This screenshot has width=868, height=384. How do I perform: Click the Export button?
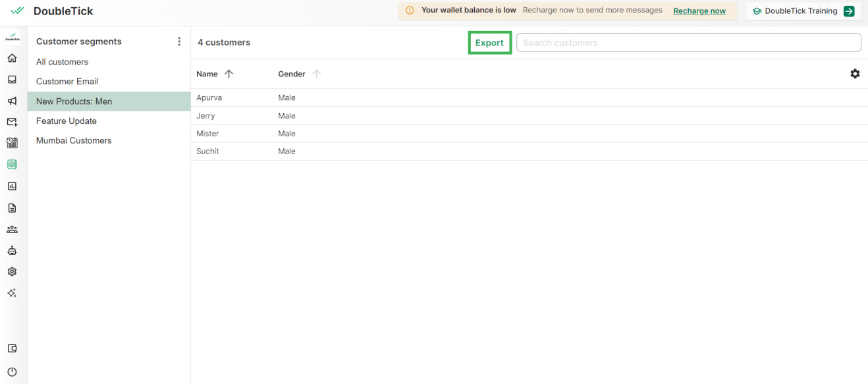[489, 43]
